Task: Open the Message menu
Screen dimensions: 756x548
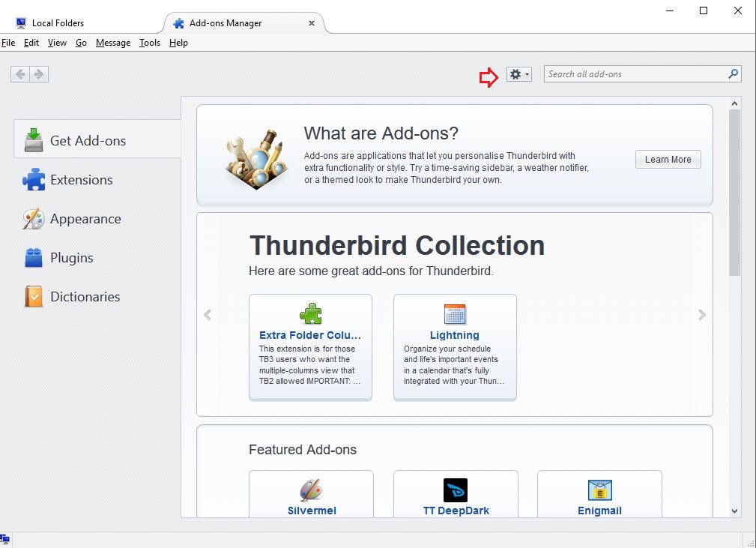Action: pyautogui.click(x=113, y=43)
